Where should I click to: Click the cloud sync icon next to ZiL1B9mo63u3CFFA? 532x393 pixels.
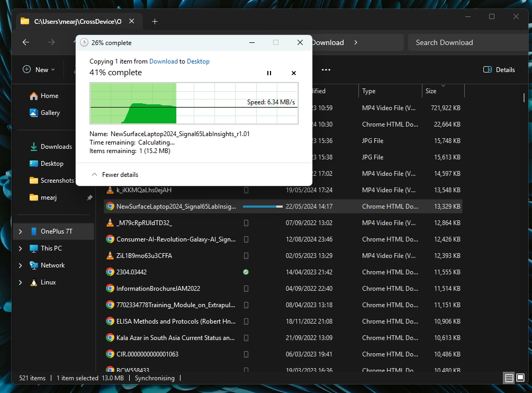pyautogui.click(x=246, y=256)
